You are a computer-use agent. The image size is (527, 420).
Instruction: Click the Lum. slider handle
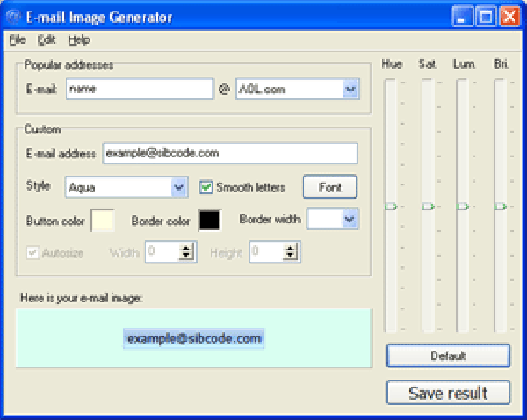463,206
